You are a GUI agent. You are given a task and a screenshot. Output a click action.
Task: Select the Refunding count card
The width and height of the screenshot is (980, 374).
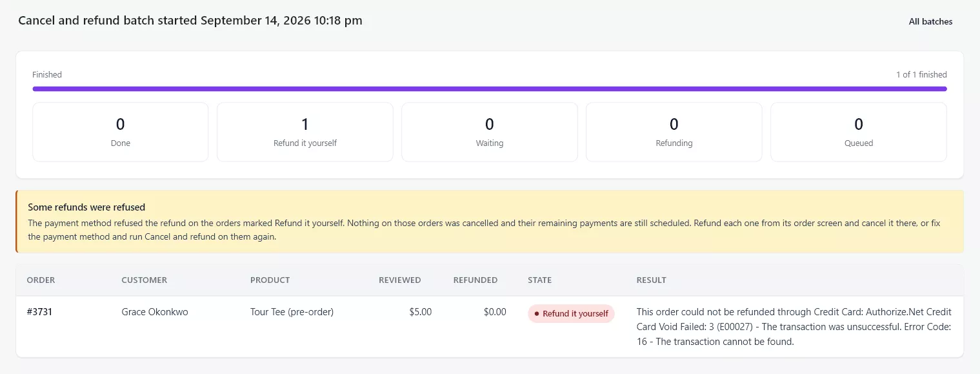674,132
